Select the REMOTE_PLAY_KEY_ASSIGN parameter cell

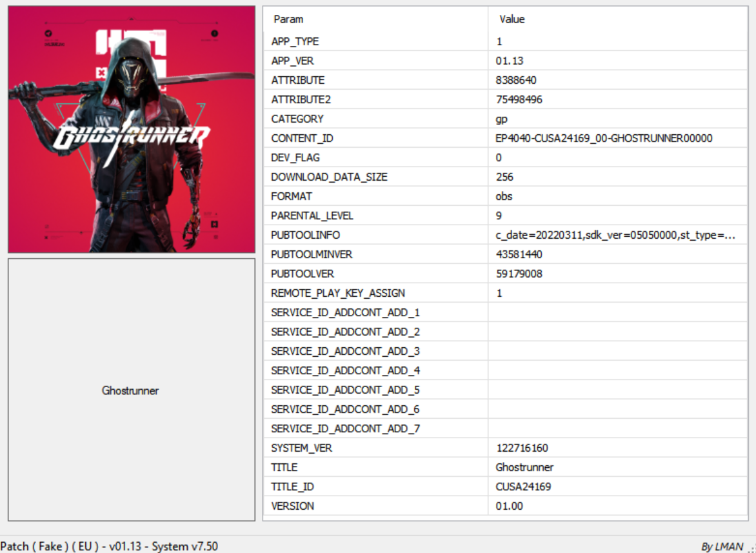375,293
